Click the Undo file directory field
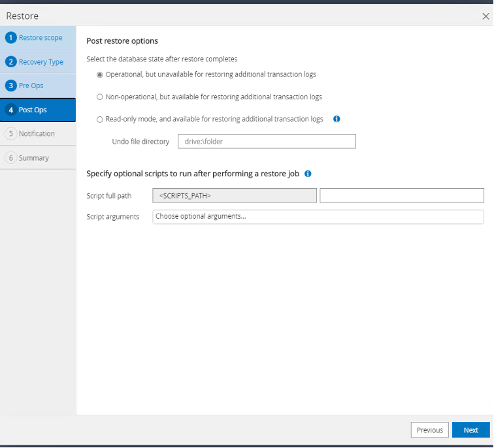 click(267, 142)
